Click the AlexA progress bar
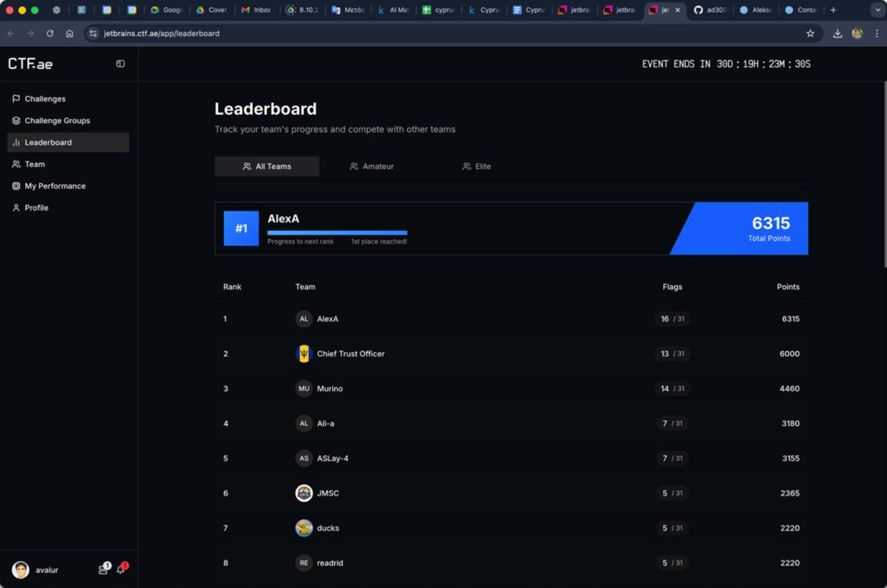The width and height of the screenshot is (887, 588). point(337,233)
